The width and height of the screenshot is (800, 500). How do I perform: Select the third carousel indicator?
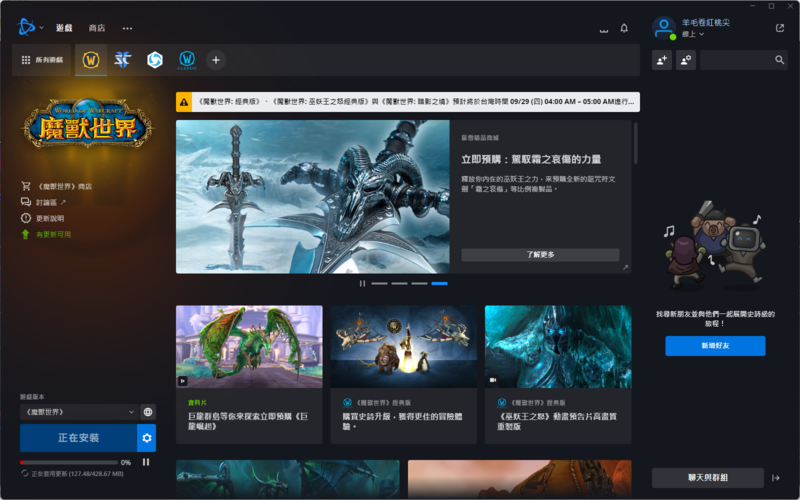tap(419, 284)
